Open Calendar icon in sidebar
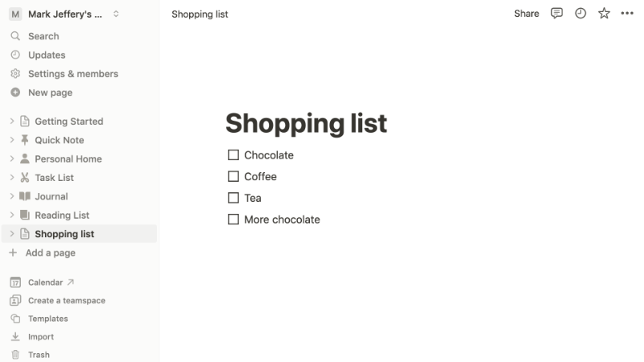The width and height of the screenshot is (644, 362). (x=15, y=282)
